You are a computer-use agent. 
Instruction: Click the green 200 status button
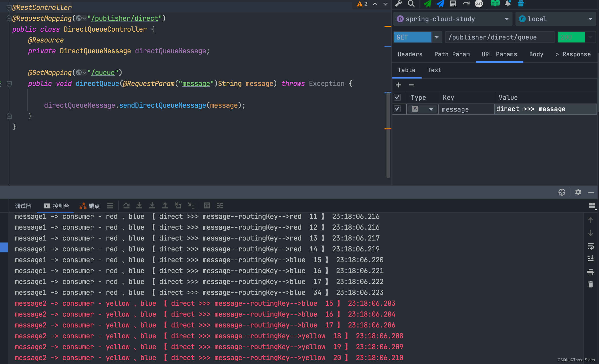coord(571,37)
